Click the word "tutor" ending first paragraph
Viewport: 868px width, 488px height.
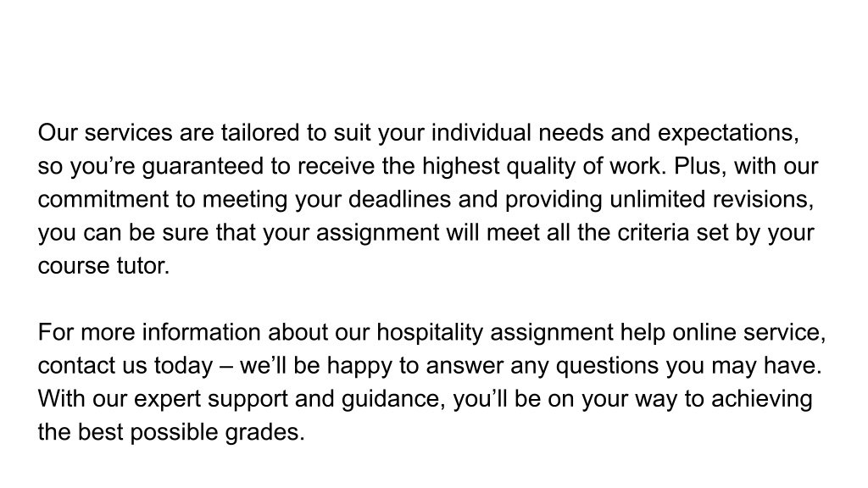(x=140, y=266)
